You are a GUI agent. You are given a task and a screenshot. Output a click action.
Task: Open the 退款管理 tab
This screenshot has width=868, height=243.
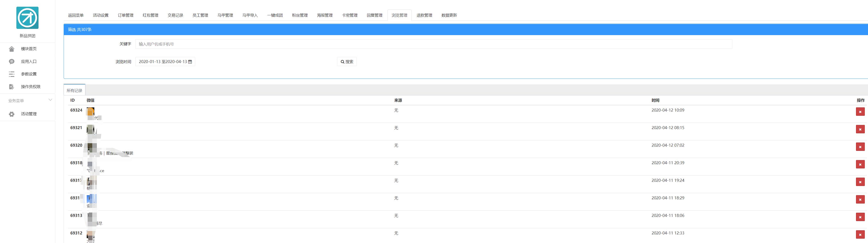(424, 15)
